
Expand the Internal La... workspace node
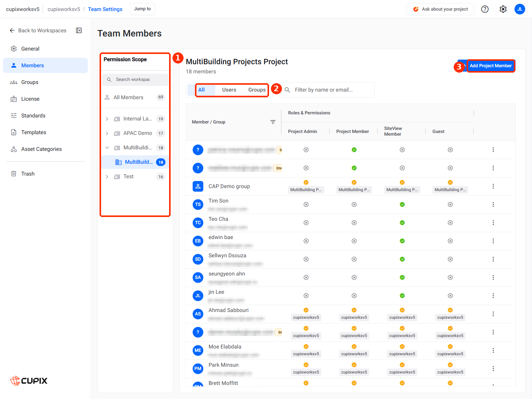tap(107, 119)
